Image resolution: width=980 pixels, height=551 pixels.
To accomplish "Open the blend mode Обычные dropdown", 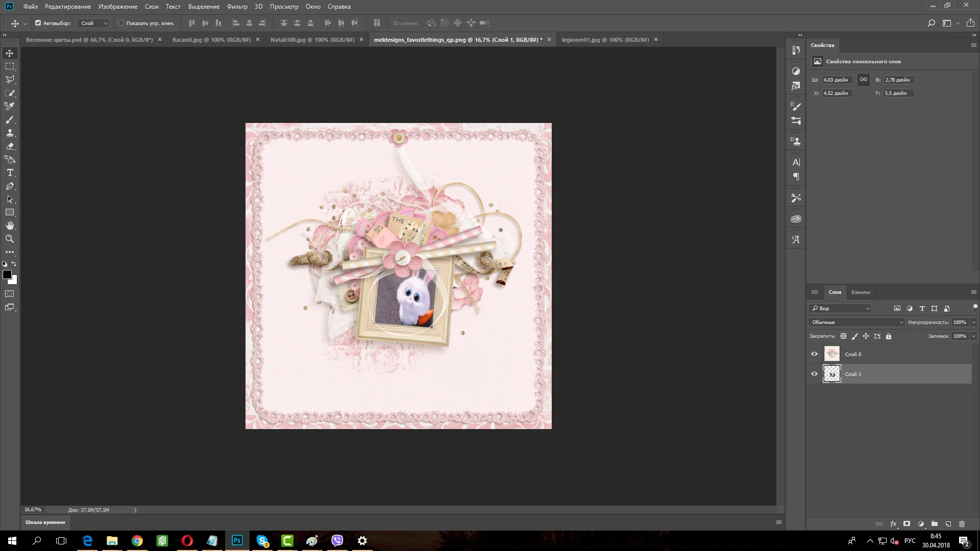I will [856, 322].
